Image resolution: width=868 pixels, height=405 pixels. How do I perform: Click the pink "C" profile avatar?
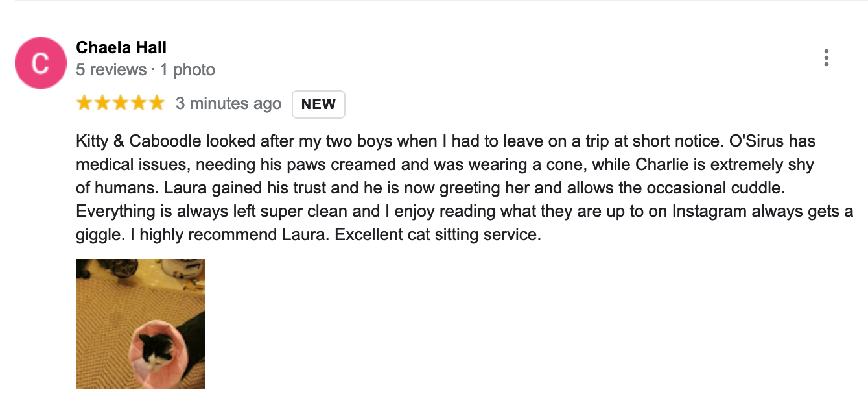40,63
